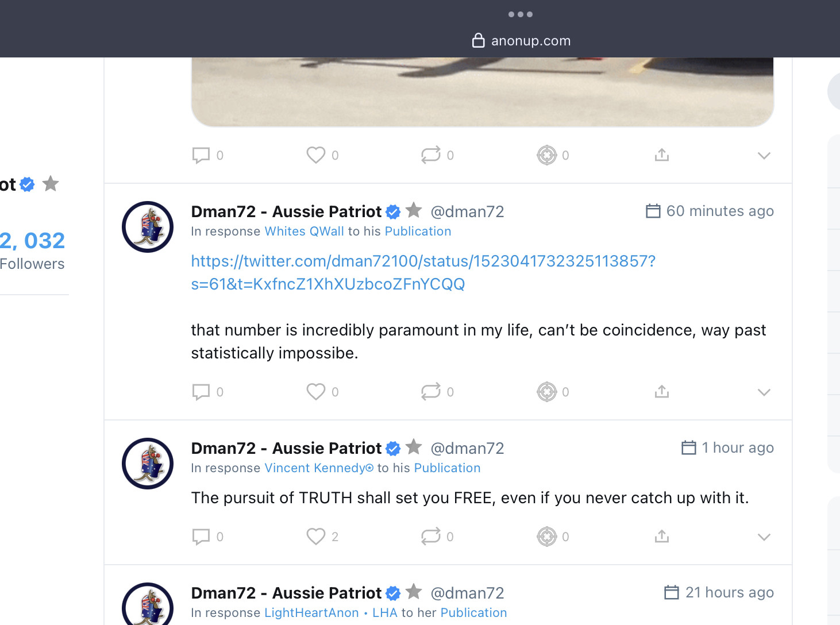840x625 pixels.
Task: Toggle the star icon in the left profile sidebar
Action: tap(51, 183)
